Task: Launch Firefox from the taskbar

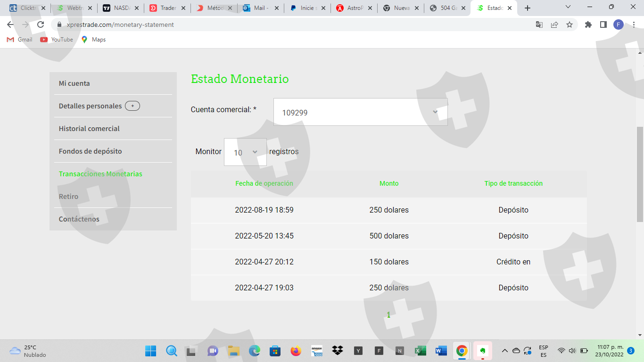Action: tap(296, 351)
